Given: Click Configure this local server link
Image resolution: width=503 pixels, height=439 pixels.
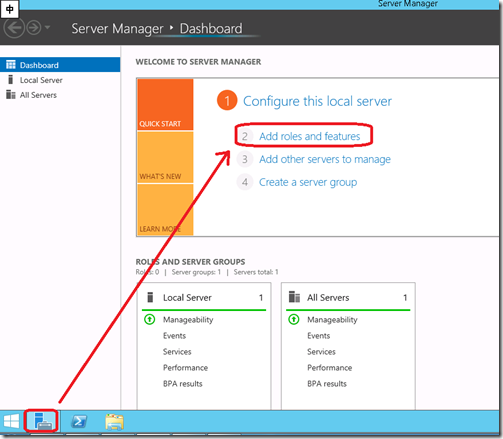Looking at the screenshot, I should click(x=317, y=101).
